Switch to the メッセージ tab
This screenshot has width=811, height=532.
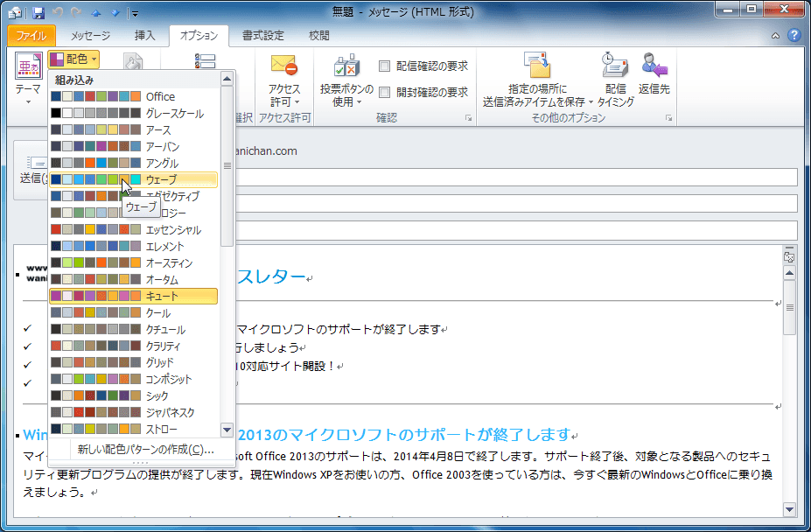[x=90, y=35]
